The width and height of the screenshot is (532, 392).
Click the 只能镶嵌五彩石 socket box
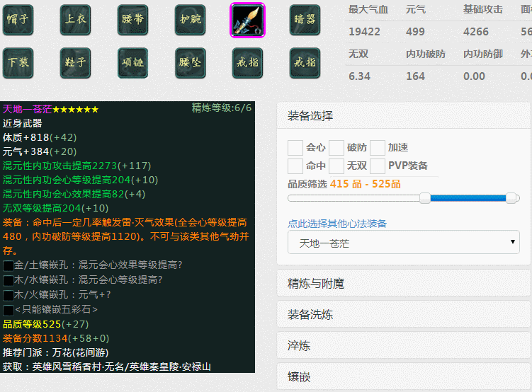8,310
